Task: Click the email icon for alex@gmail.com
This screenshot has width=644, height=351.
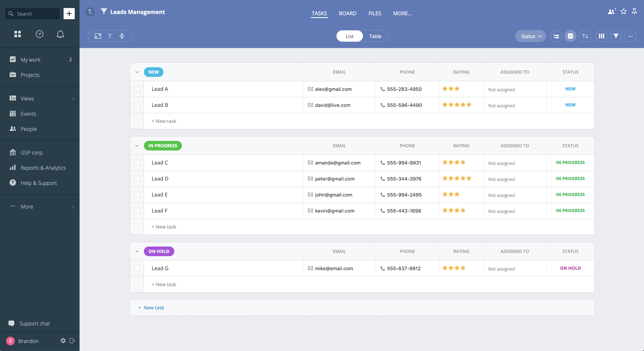Action: click(x=310, y=89)
